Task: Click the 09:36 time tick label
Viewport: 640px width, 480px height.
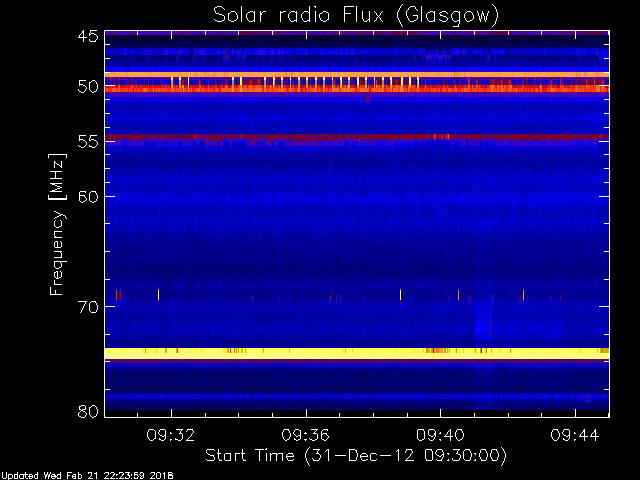Action: [x=305, y=435]
